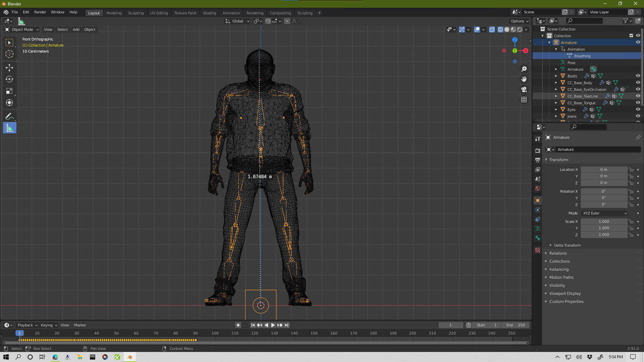The height and width of the screenshot is (362, 644).
Task: Hide the Armature object in outliner
Action: coord(638,42)
